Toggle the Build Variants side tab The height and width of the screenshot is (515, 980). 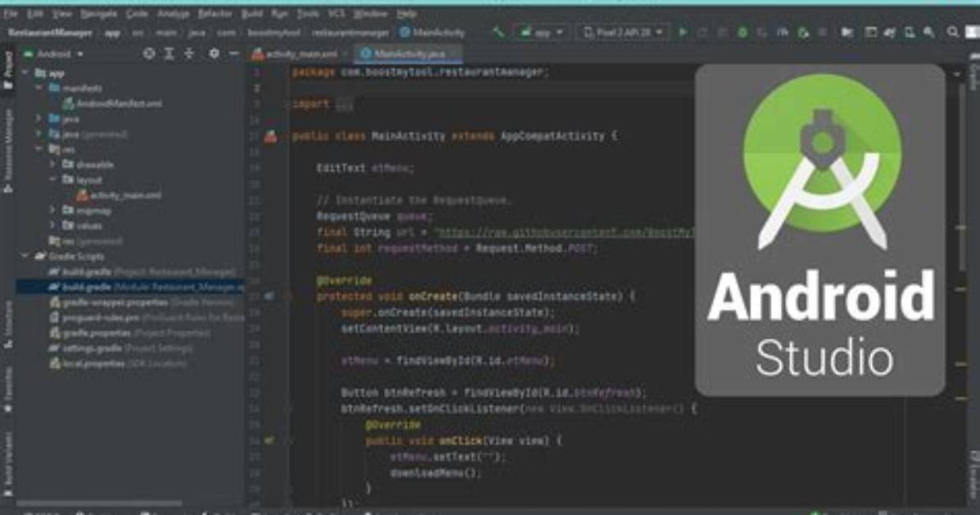[x=8, y=464]
